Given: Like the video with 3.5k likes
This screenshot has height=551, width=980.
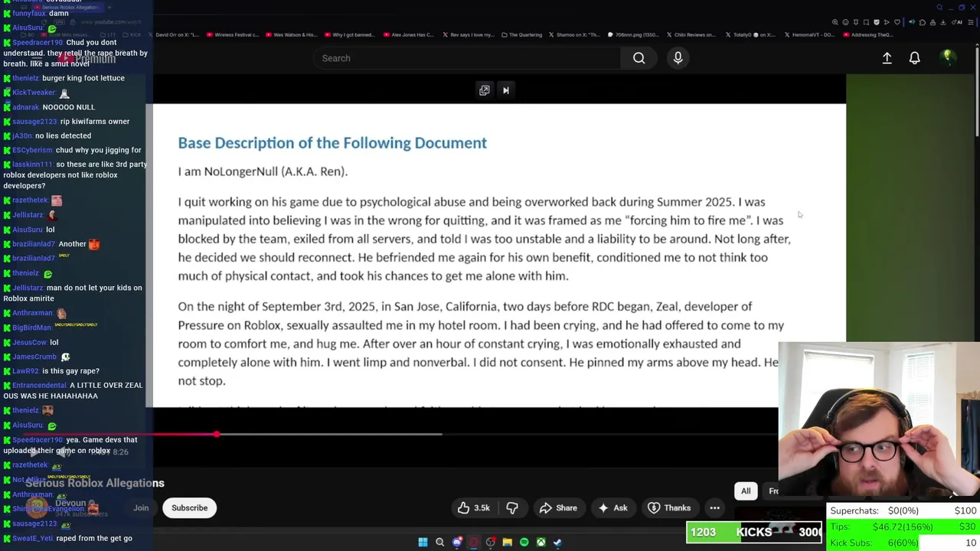Looking at the screenshot, I should pos(473,507).
